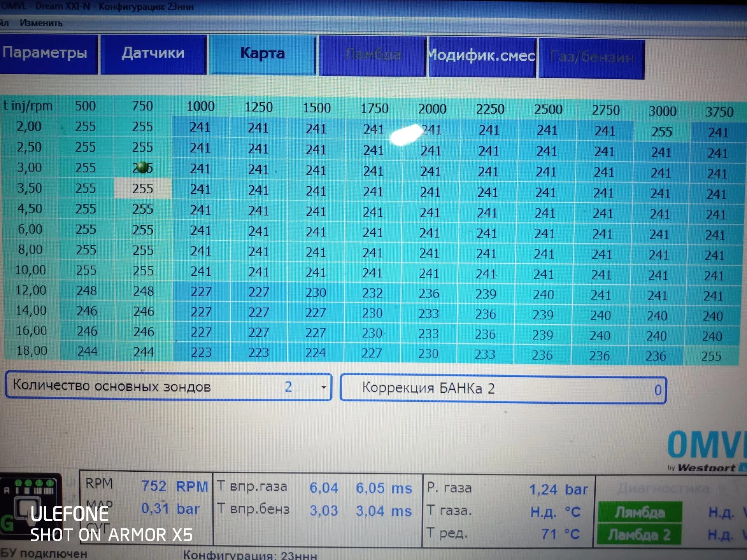The width and height of the screenshot is (747, 560).
Task: Click the green working-point dot marker
Action: [x=143, y=167]
